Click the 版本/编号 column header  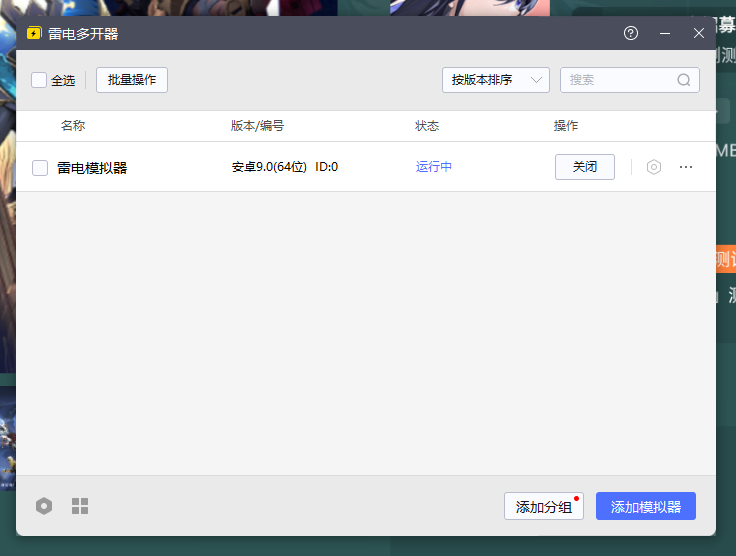point(257,126)
